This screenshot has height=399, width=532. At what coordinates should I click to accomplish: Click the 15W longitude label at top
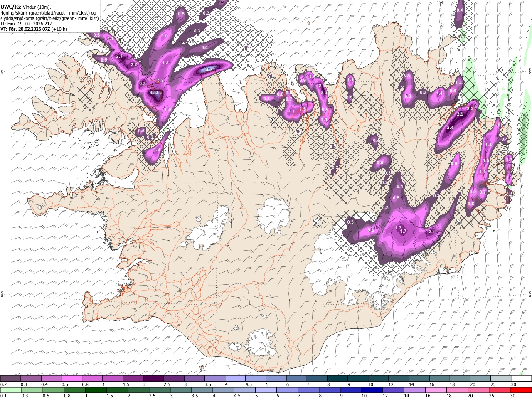point(440,2)
